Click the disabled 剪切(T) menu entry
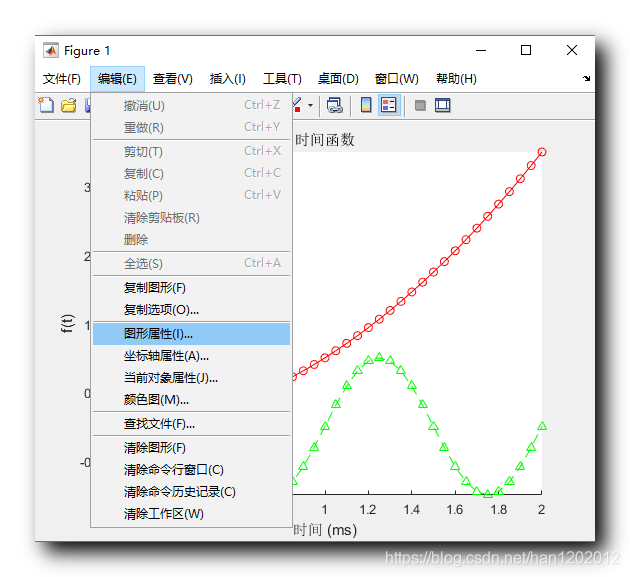The image size is (630, 577). (191, 152)
